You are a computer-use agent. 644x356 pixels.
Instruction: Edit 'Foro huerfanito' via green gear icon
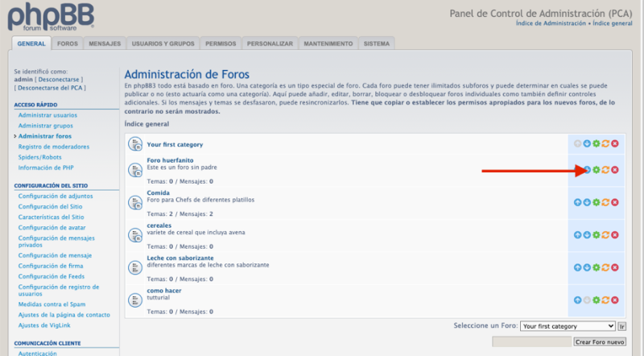597,170
